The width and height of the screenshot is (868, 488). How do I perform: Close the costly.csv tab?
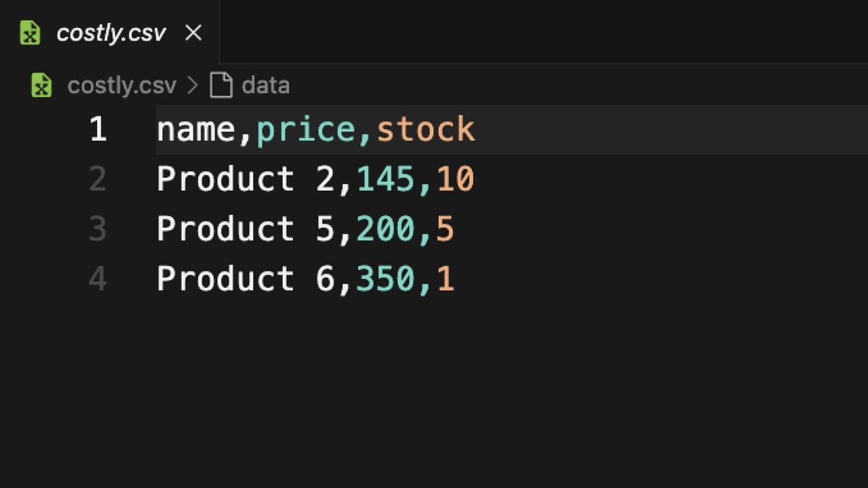193,33
